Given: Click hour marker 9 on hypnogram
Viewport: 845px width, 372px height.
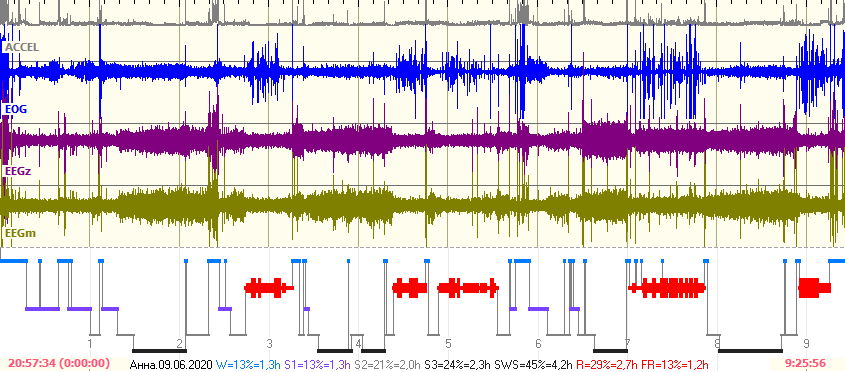Looking at the screenshot, I should point(806,343).
